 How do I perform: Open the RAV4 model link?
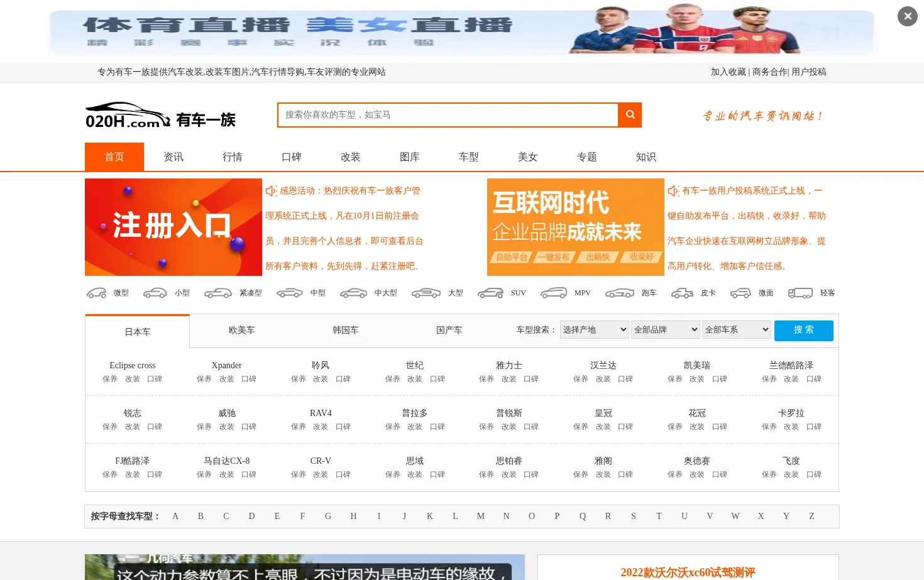321,413
